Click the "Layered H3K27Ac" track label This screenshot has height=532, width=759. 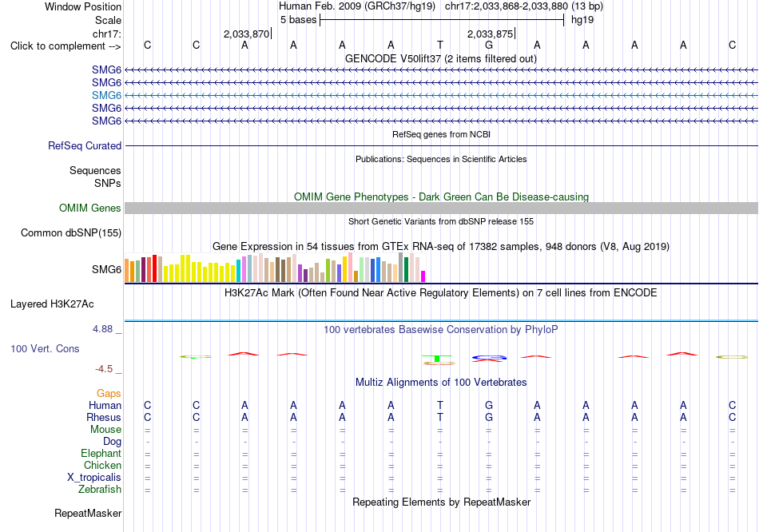52,304
